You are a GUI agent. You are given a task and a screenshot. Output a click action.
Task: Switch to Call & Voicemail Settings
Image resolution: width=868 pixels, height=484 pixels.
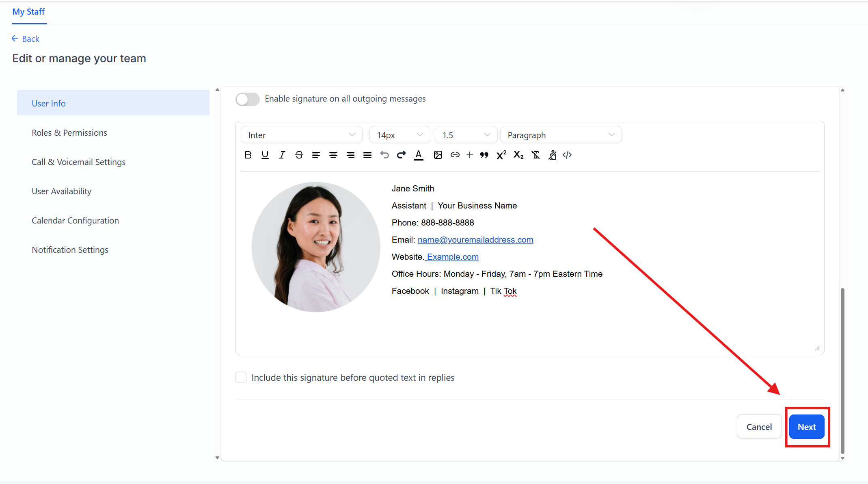pyautogui.click(x=78, y=162)
